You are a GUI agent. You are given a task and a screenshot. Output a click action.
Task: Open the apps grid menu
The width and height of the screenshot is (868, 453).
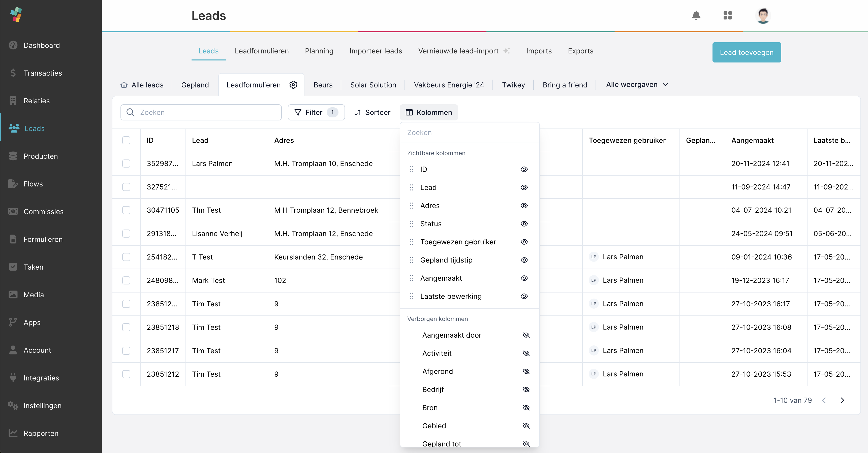[727, 15]
